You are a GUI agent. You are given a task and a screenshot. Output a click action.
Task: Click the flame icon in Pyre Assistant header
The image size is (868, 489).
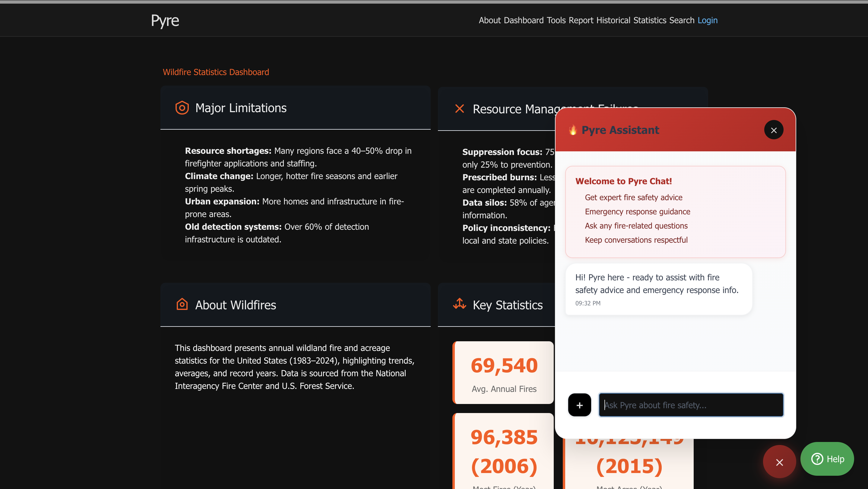coord(572,130)
